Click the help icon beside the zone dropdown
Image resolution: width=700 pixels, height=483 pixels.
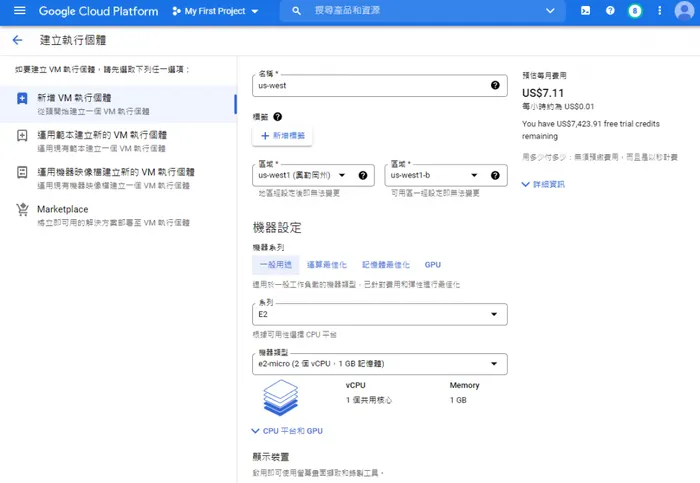495,175
